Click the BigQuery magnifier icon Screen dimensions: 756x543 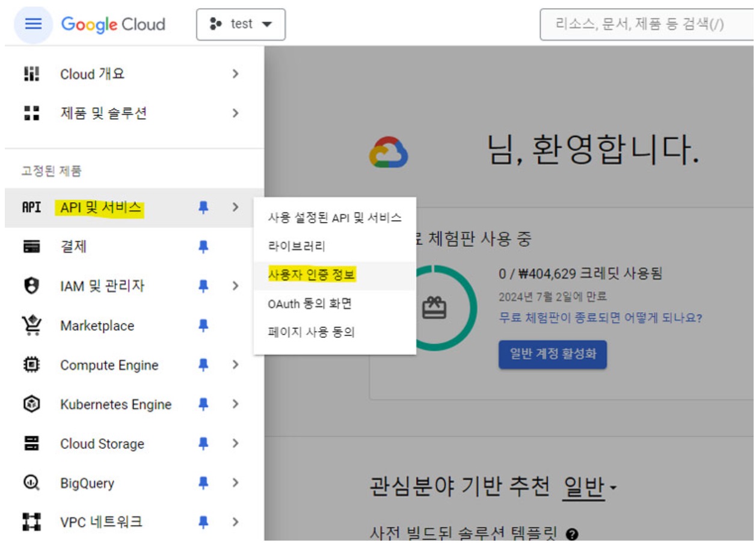[x=32, y=483]
